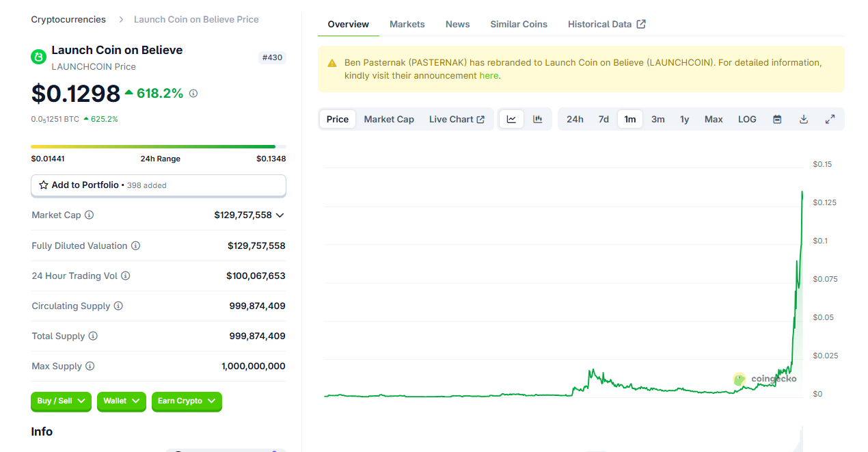Screen dimensions: 868x452
Task: Click the BTC price under the dollar price
Action: coord(55,119)
